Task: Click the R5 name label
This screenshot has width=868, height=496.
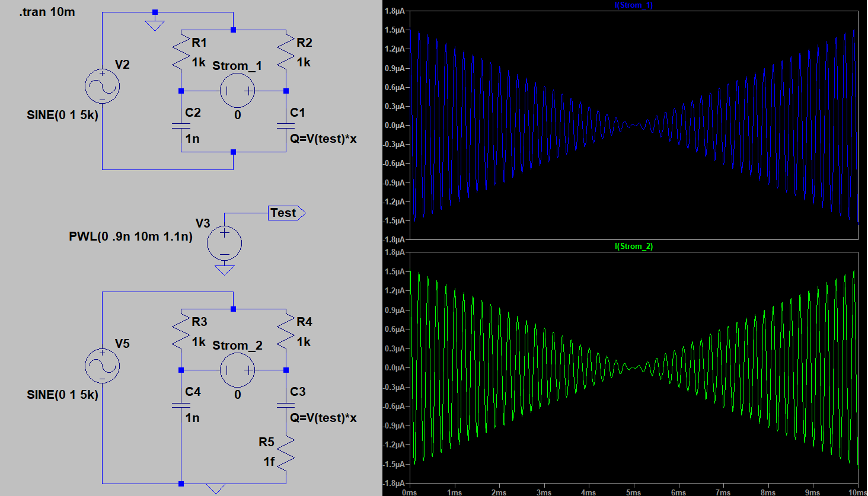Action: [266, 442]
